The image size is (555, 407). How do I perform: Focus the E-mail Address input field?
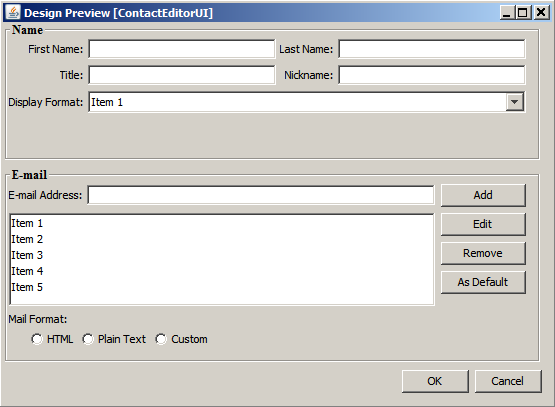[x=261, y=195]
